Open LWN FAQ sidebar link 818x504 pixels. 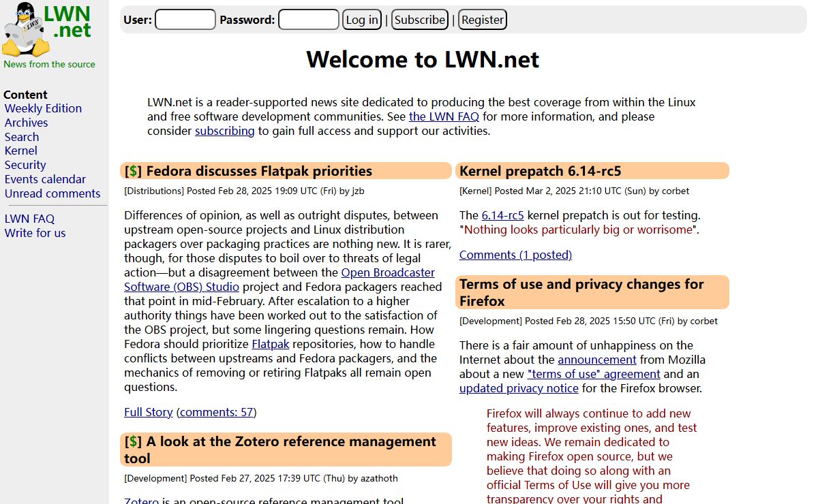(29, 219)
